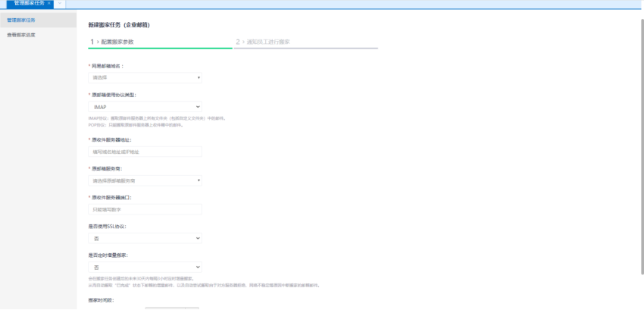Switch to the 管理搬家任务 top tab
Screen dimensions: 644x310
[x=29, y=3]
